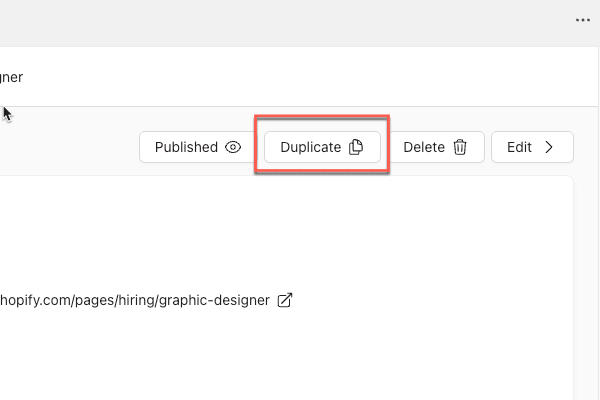The image size is (600, 400).
Task: Open the external link icon after URL
Action: pos(284,300)
